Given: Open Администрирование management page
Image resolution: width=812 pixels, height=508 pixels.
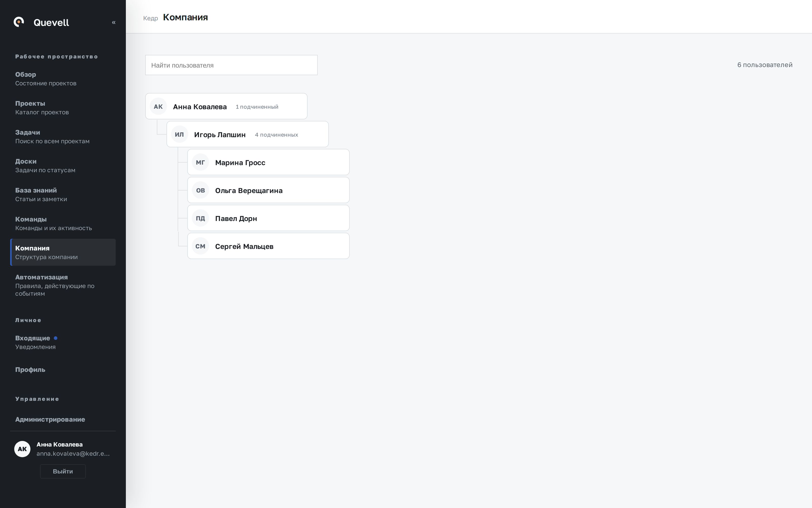Looking at the screenshot, I should coord(63,419).
